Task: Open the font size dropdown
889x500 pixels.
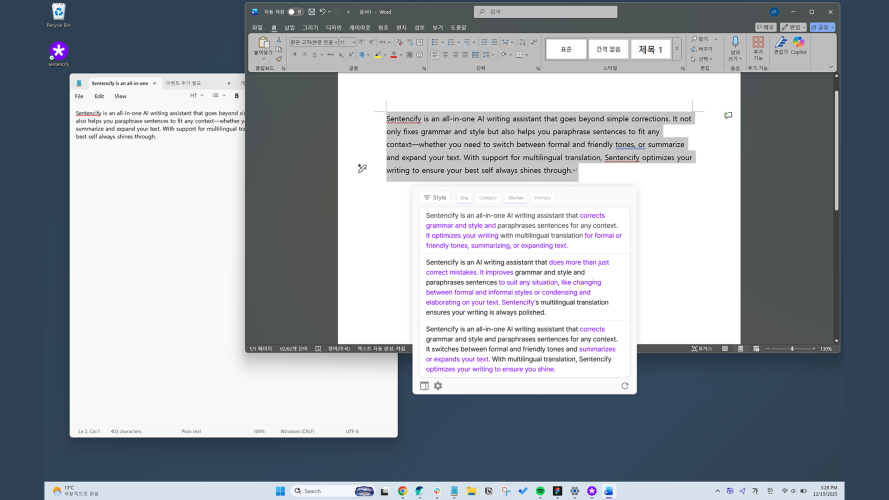Action: click(353, 42)
